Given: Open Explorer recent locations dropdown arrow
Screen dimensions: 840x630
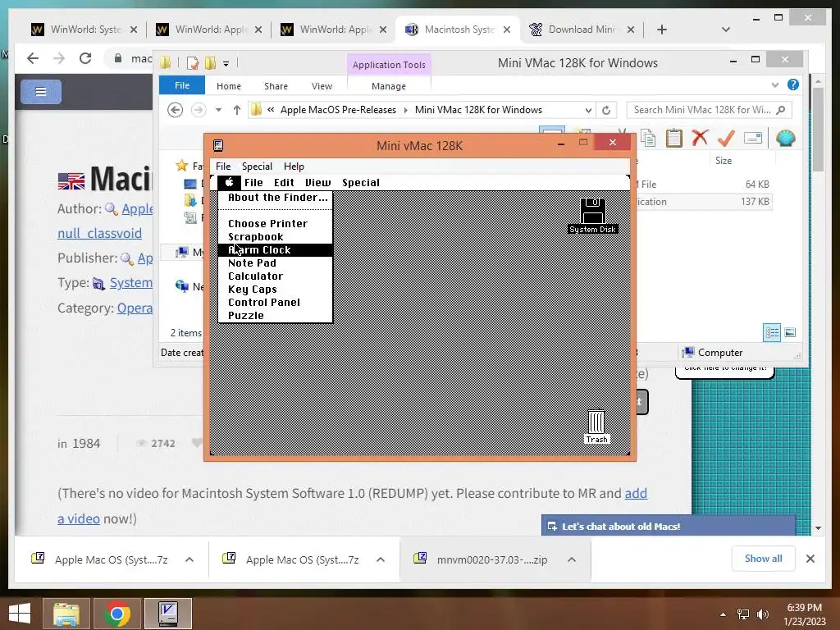Looking at the screenshot, I should click(x=218, y=110).
